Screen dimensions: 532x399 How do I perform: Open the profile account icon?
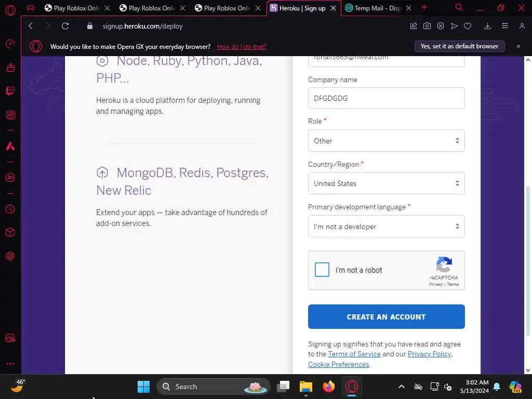pyautogui.click(x=522, y=26)
